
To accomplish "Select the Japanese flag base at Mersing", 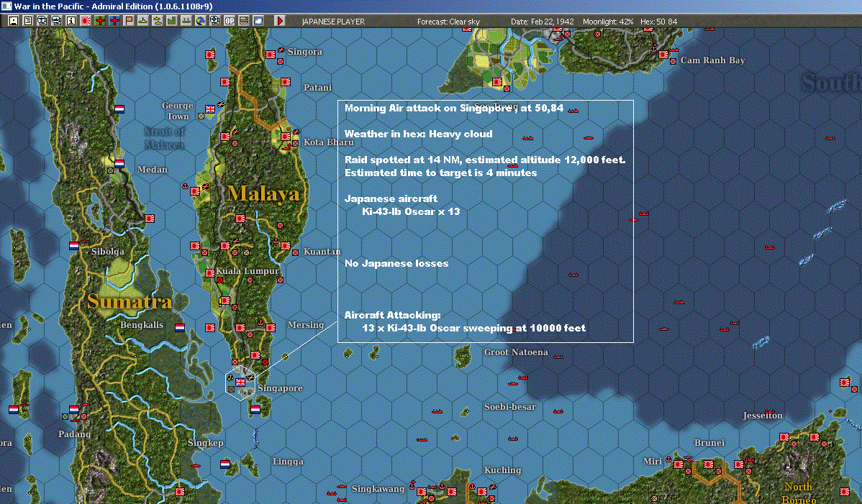I will click(x=271, y=328).
